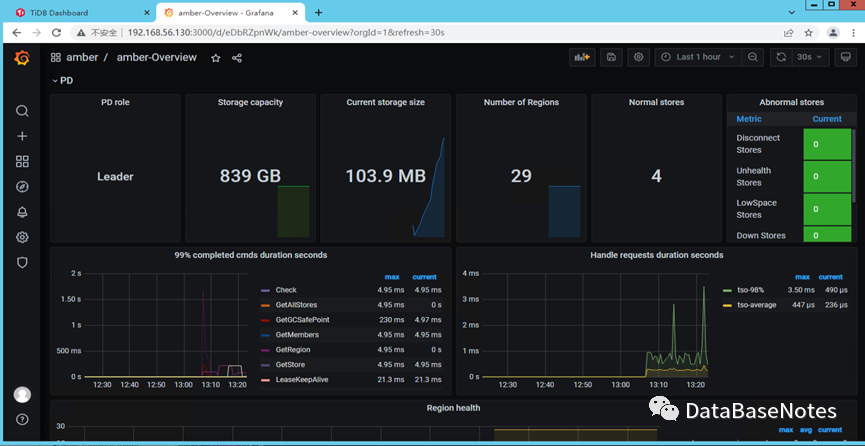Open the Normal stores panel title
The image size is (865, 446).
tap(656, 102)
